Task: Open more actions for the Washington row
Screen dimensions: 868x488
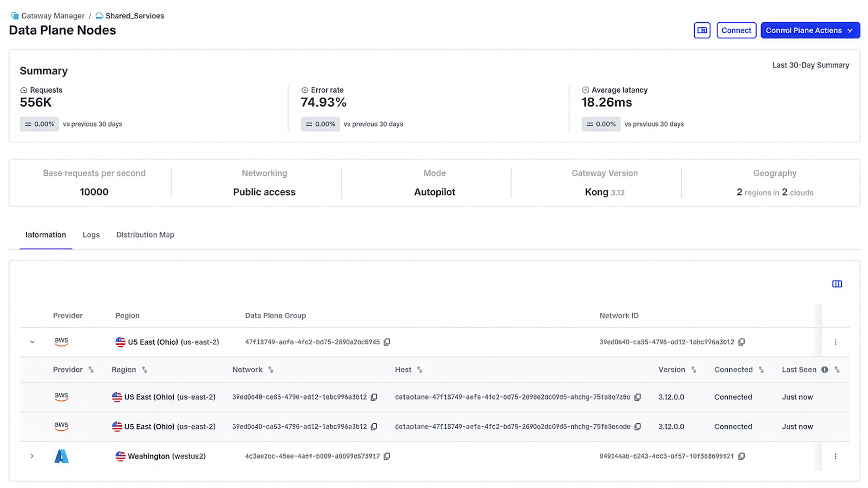Action: point(835,456)
